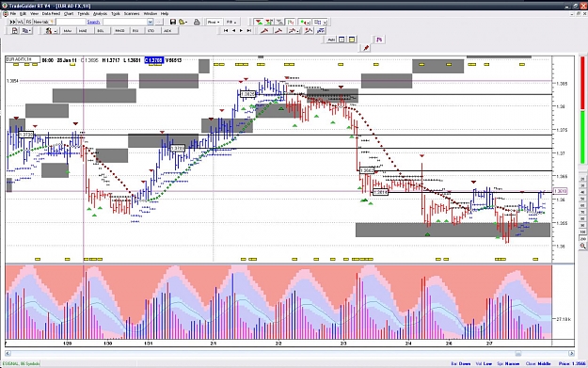Toggle the red triangle over green bars indicator

pyautogui.click(x=269, y=23)
